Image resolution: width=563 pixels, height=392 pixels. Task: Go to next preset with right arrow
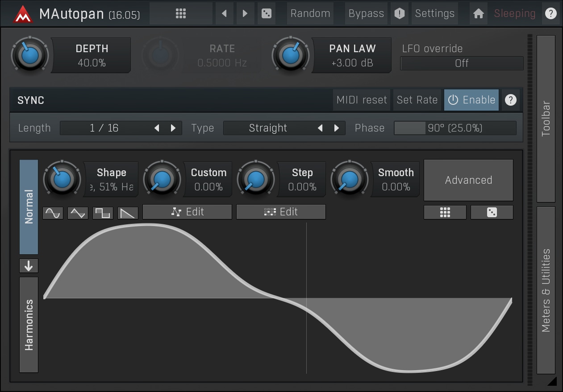click(245, 13)
